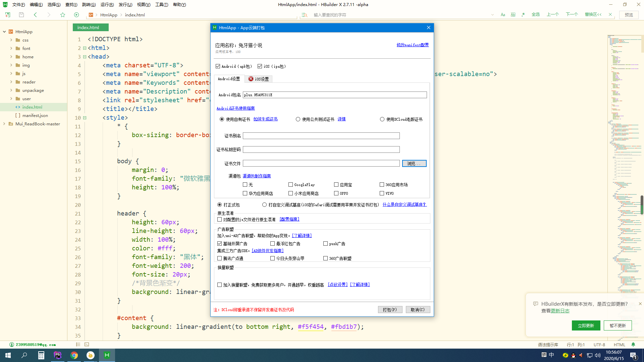The image size is (644, 362).
Task: Open the 编辑(E) menu
Action: click(36, 4)
